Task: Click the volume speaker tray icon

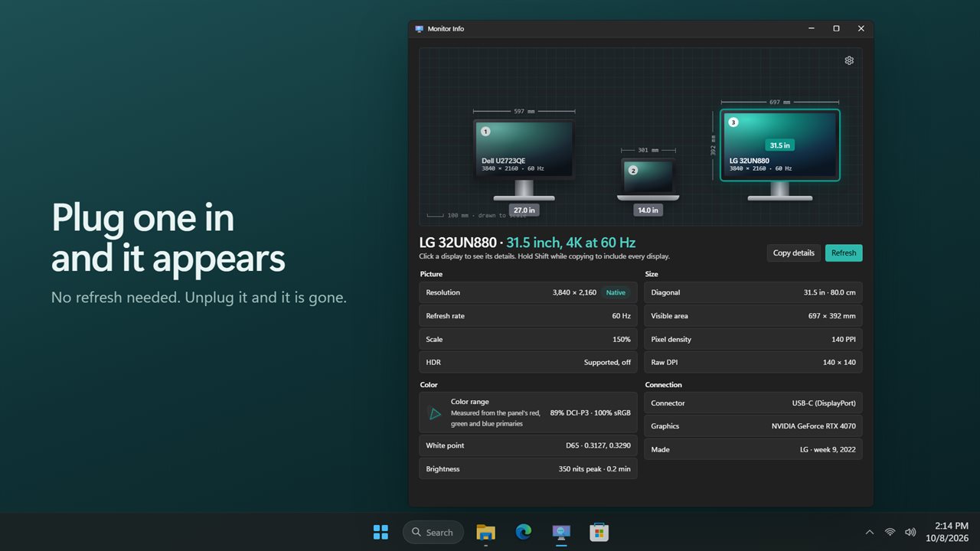Action: [910, 532]
